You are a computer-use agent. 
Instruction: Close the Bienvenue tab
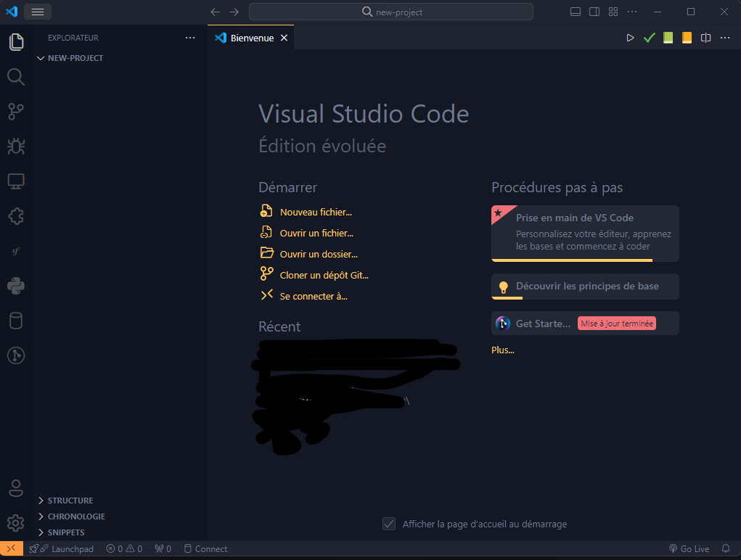coord(284,38)
